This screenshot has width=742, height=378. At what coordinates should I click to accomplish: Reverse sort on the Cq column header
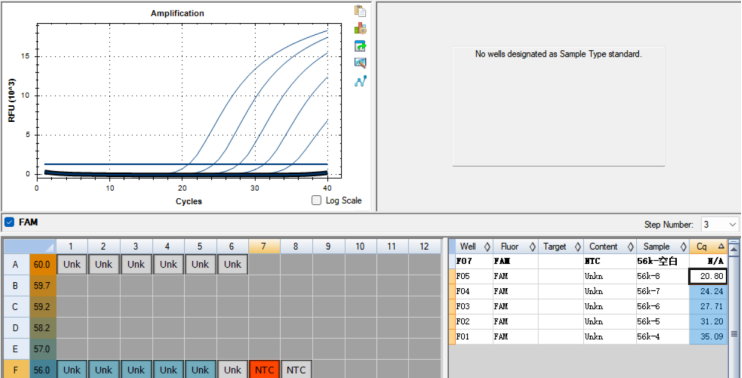[708, 246]
